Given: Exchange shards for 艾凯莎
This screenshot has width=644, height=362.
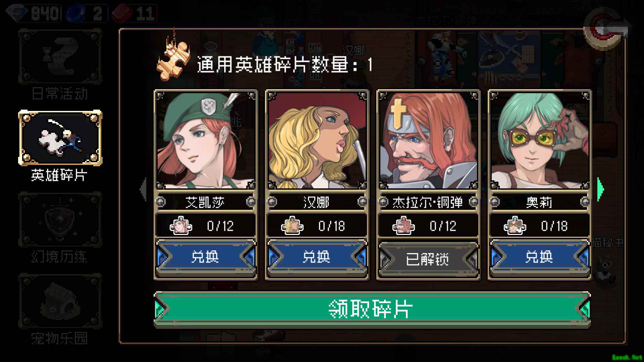Looking at the screenshot, I should 206,257.
